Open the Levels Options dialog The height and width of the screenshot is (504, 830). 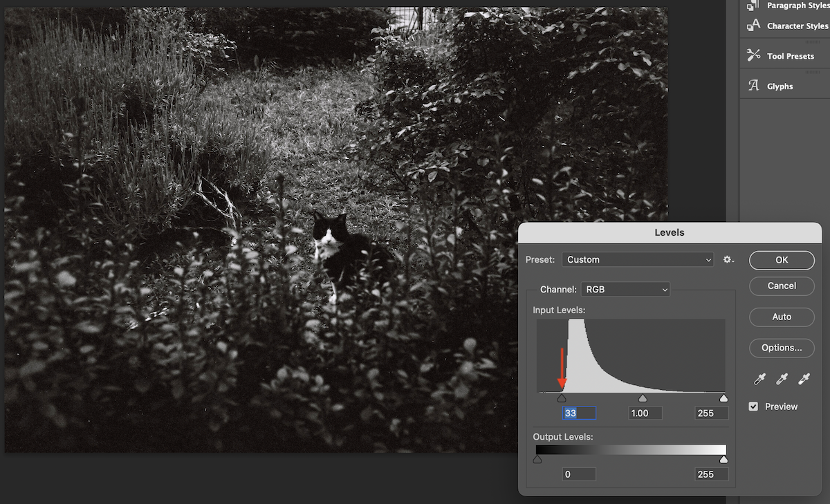coord(782,348)
